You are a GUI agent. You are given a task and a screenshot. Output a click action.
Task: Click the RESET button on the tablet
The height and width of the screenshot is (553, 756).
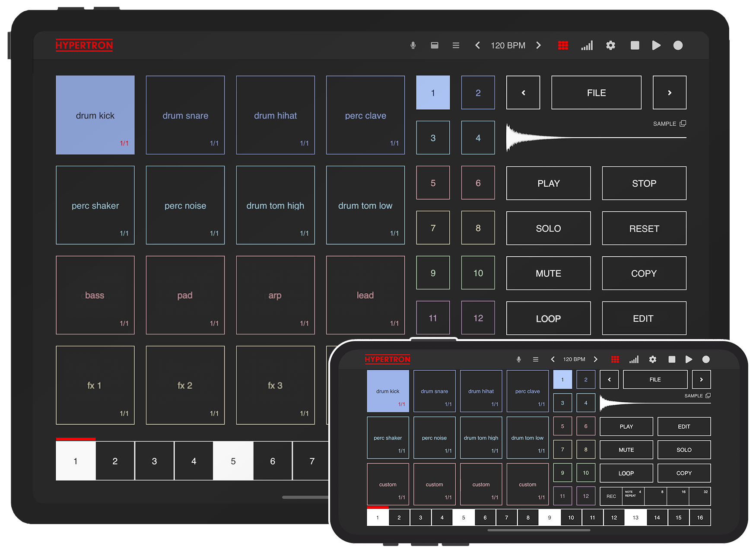click(x=644, y=228)
